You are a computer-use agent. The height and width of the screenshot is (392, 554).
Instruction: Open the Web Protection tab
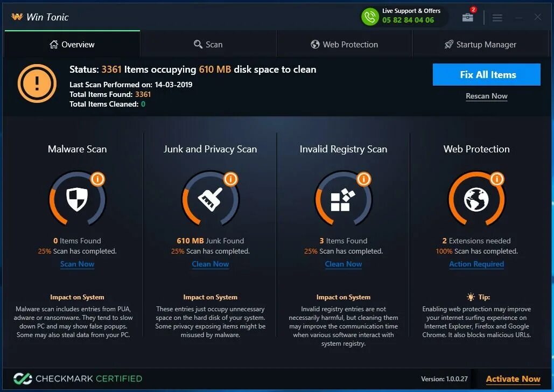coord(345,44)
